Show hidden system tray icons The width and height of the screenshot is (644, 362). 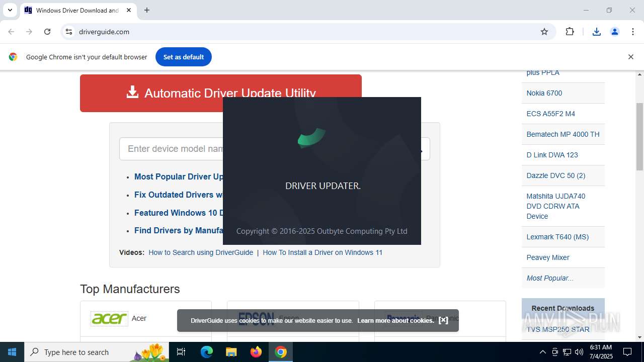point(542,352)
